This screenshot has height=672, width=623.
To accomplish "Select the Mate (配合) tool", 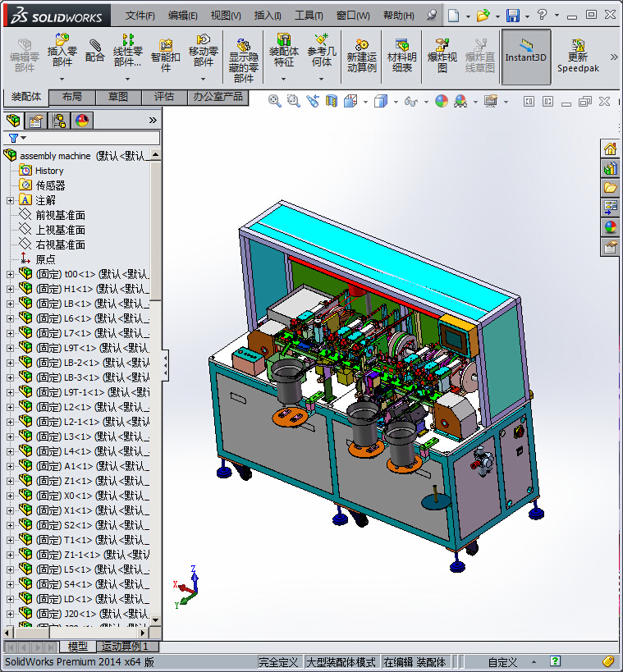I will (94, 51).
